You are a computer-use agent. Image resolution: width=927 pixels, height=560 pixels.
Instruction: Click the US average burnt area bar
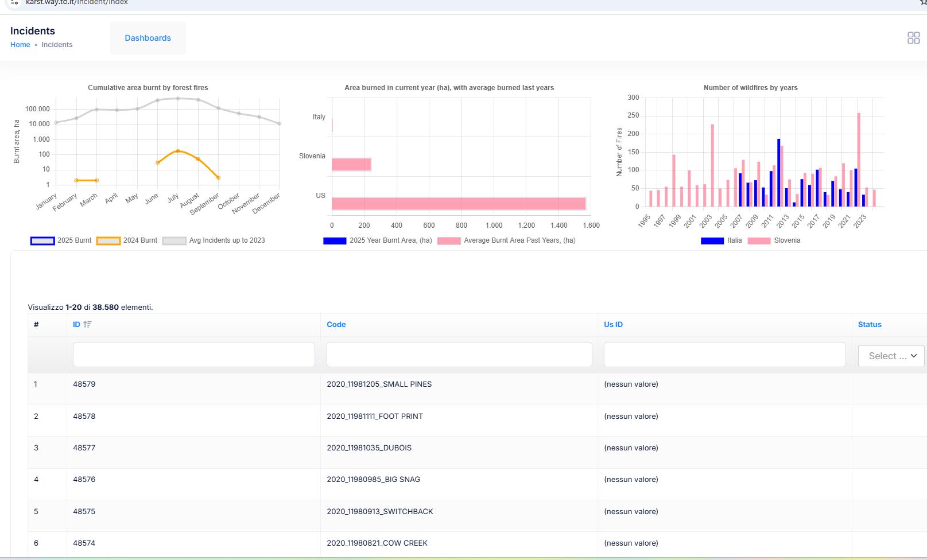459,204
